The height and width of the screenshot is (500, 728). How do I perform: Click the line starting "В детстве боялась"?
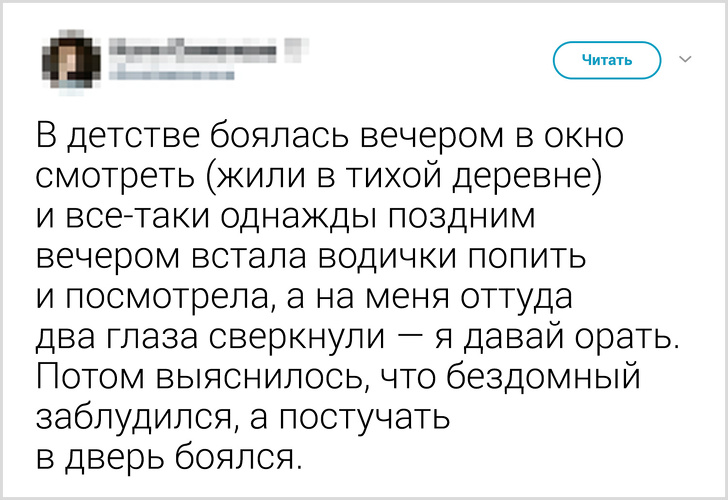click(x=329, y=134)
